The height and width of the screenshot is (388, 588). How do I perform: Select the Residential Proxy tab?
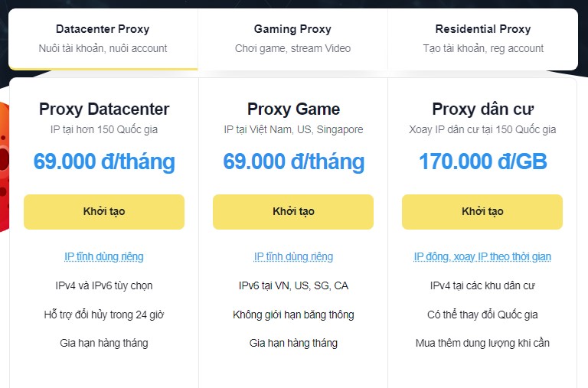[x=482, y=38]
